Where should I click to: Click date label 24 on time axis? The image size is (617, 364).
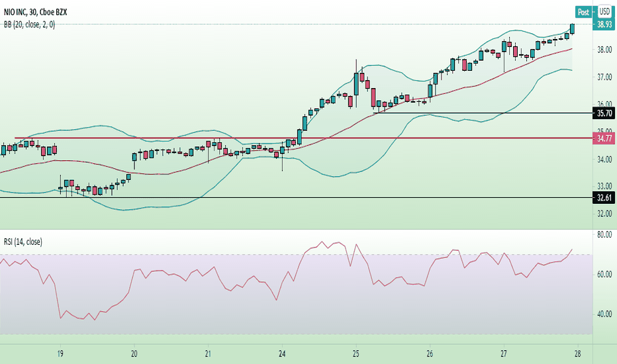pyautogui.click(x=282, y=354)
